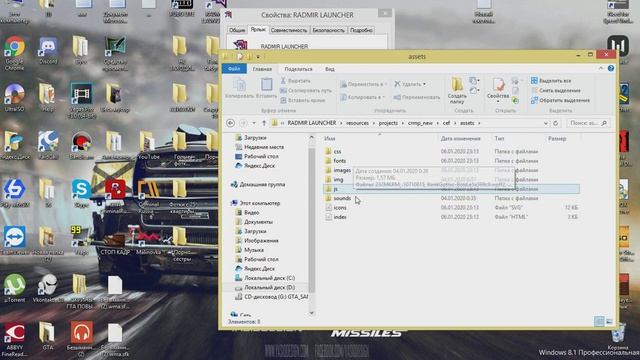Open Explorer help via question mark

(611, 69)
